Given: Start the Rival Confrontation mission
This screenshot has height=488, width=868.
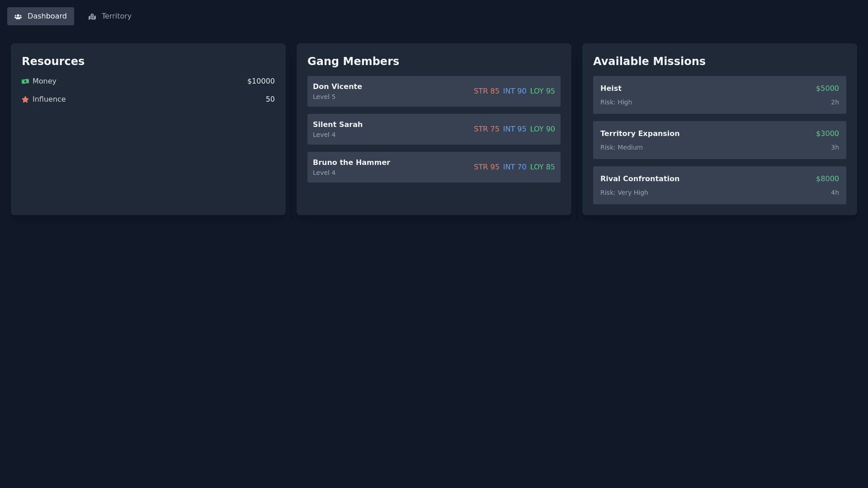Looking at the screenshot, I should point(719,185).
